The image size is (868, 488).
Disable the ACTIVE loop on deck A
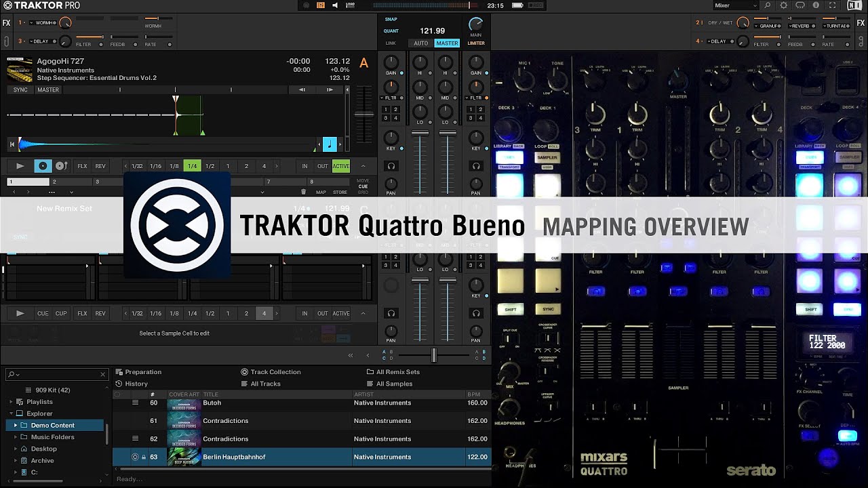tap(341, 166)
